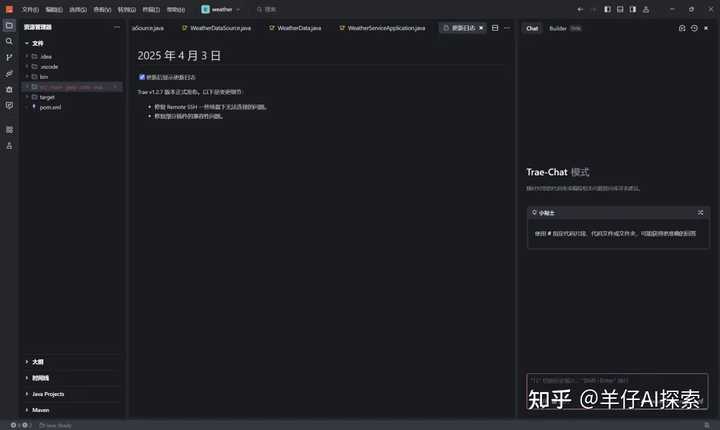The width and height of the screenshot is (720, 430).
Task: Switch to WeatherDataSource.java tab
Action: tap(216, 28)
